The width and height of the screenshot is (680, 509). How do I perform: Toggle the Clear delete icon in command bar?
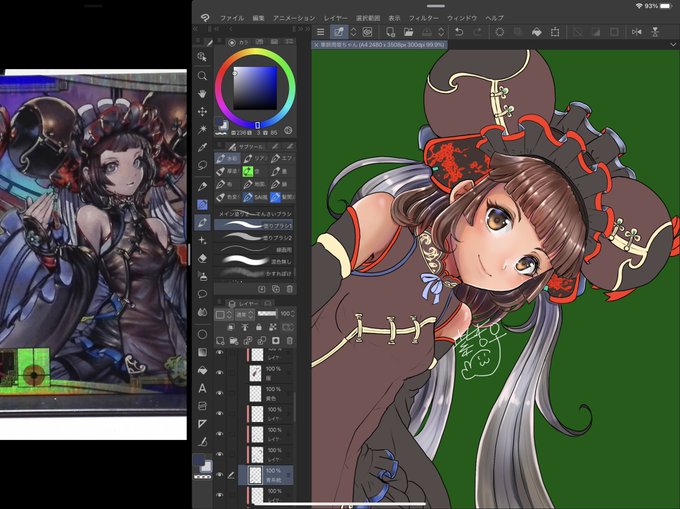[500, 32]
